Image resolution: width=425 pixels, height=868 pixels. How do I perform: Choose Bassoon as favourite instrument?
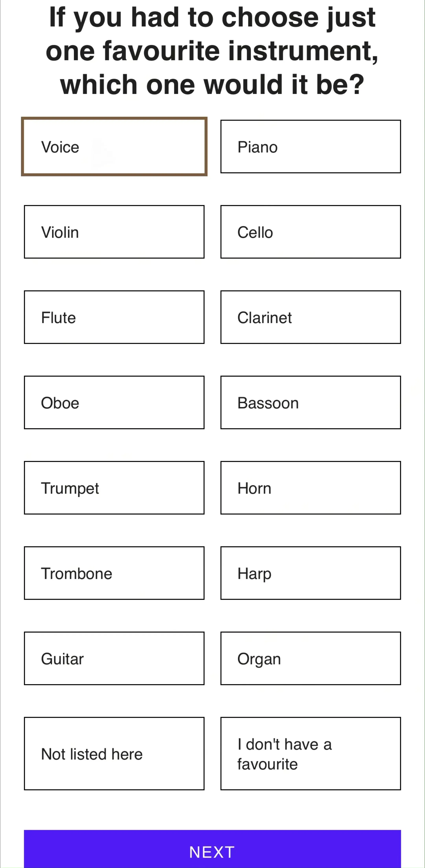[x=310, y=402]
